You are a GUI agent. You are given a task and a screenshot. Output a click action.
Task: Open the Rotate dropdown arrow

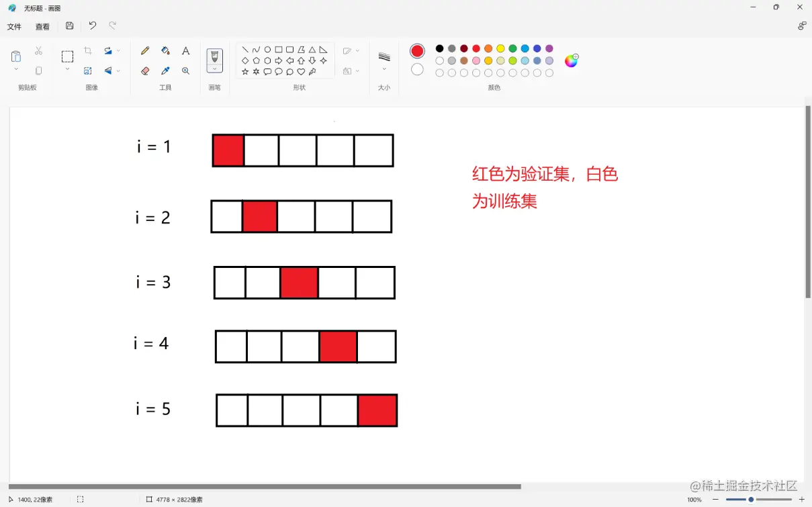coord(119,51)
